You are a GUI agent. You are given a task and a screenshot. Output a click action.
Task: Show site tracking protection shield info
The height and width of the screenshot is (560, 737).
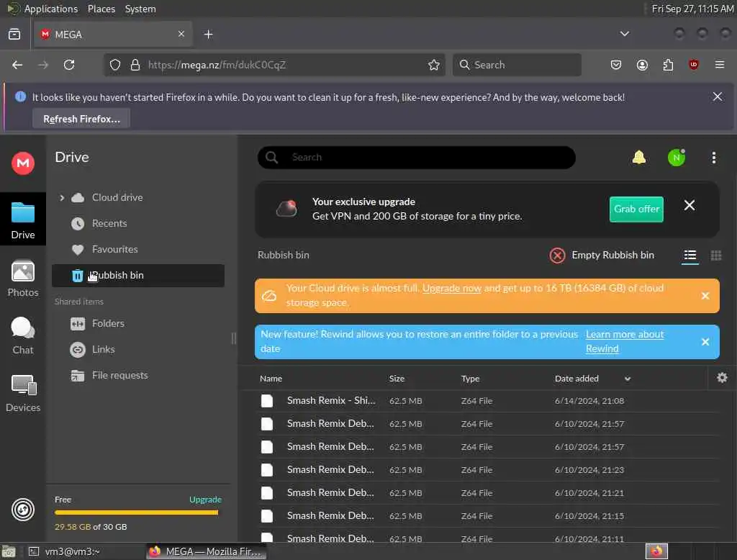pos(114,65)
